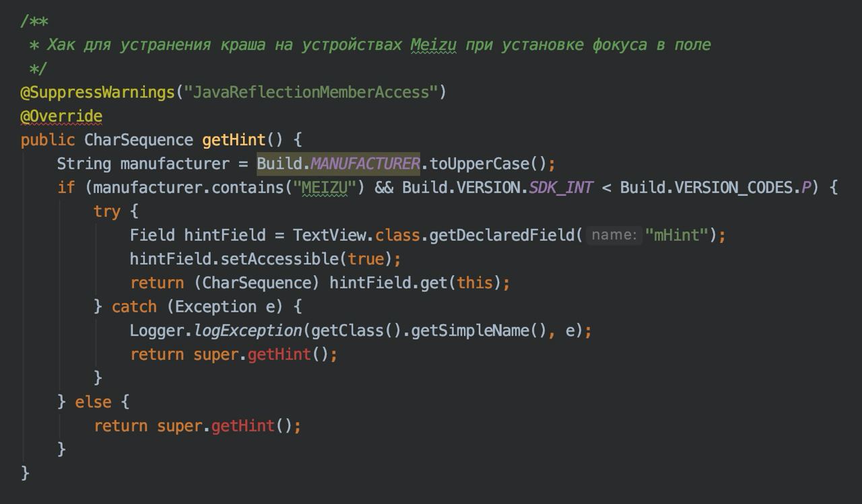The image size is (862, 504).
Task: Click the underlined word Meizu in comment
Action: [434, 45]
